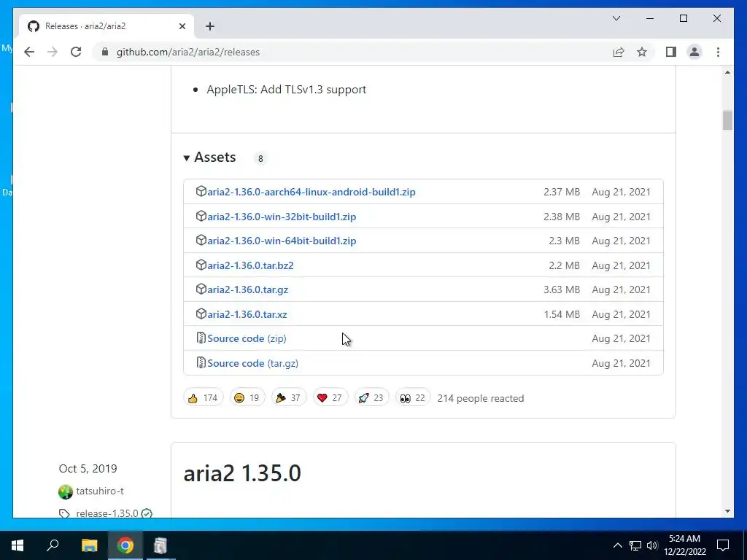The image size is (747, 560).
Task: Click tatsuhiro-t avatar image
Action: click(x=65, y=491)
